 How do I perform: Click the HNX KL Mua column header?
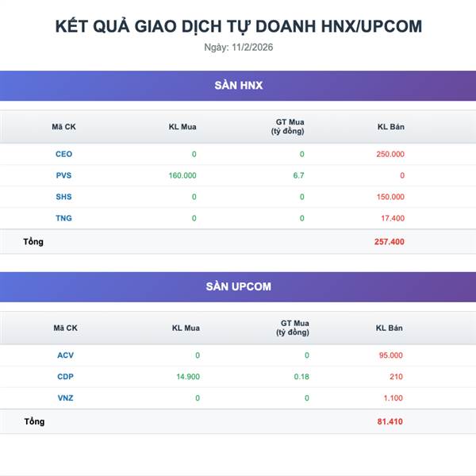click(x=182, y=127)
